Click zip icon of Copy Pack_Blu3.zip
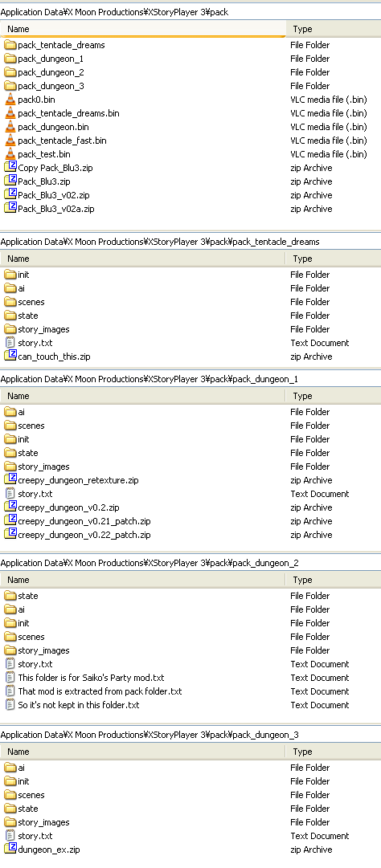 [x=10, y=167]
